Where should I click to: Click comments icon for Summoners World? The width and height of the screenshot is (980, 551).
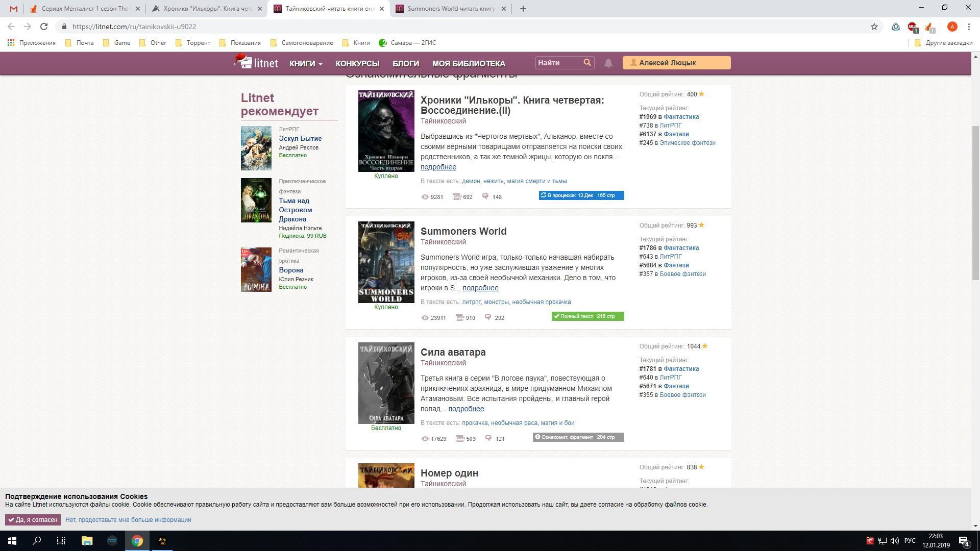tap(488, 317)
